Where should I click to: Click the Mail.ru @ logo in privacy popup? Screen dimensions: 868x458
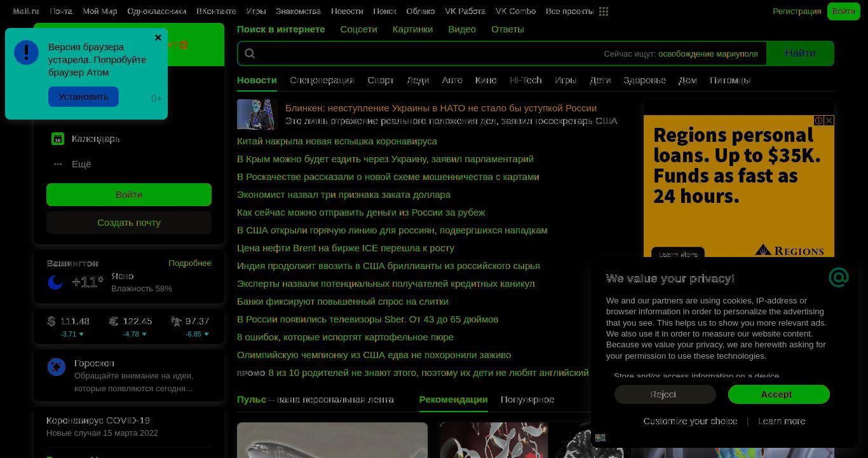click(839, 277)
